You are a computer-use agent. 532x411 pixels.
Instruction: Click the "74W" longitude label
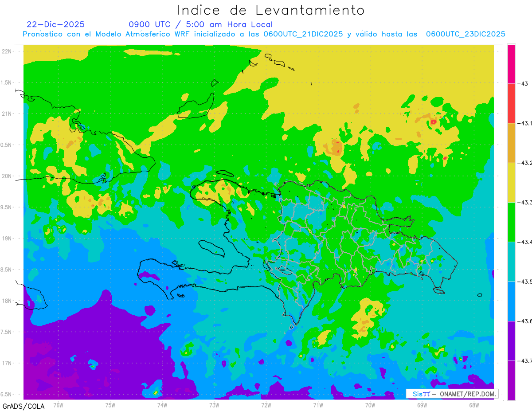pos(162,405)
